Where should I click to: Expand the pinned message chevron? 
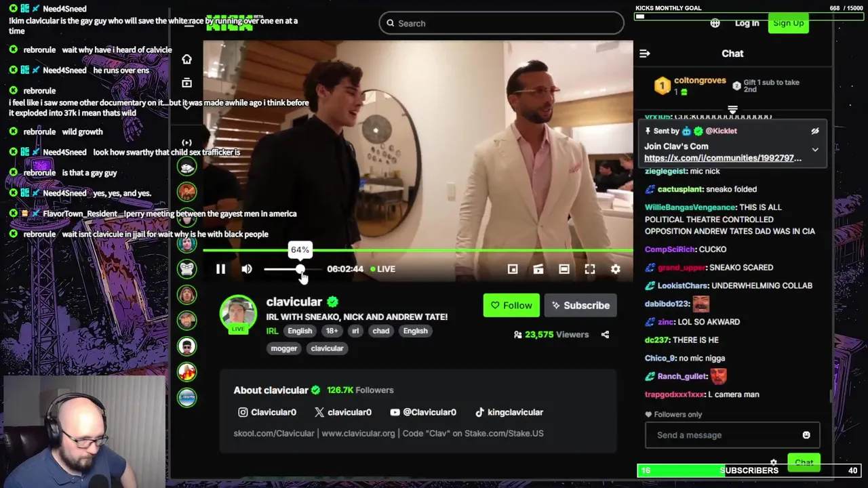(815, 150)
